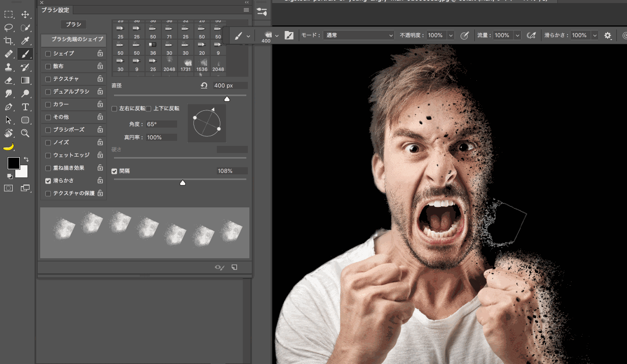Toggle lock icon for ウェットエッジ row

[100, 155]
